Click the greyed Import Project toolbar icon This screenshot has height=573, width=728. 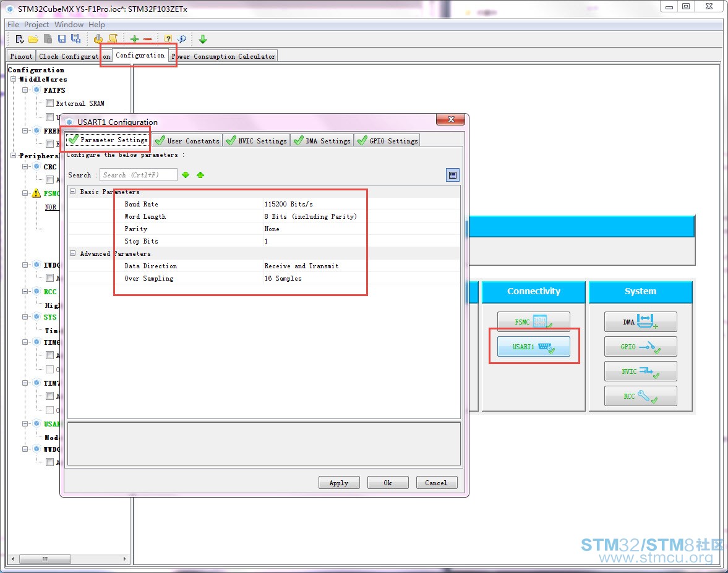48,40
